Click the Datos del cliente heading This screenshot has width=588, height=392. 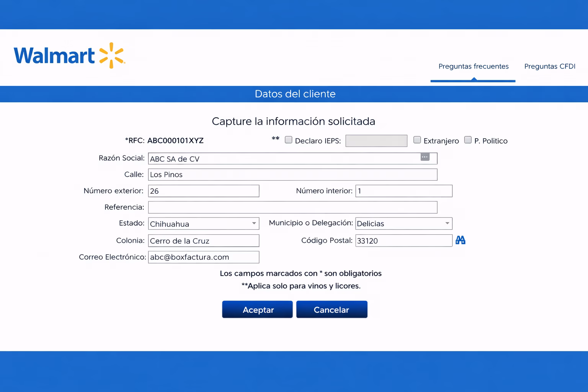pos(295,94)
